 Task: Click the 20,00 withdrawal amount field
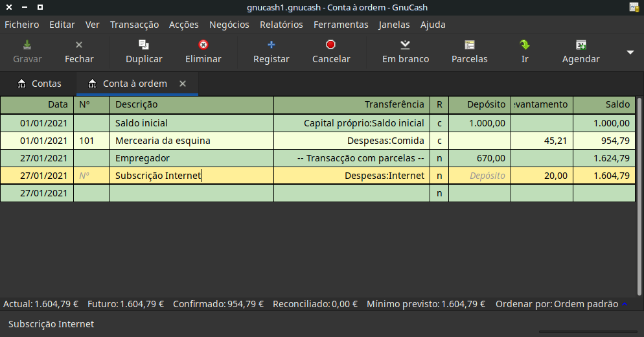click(x=542, y=176)
